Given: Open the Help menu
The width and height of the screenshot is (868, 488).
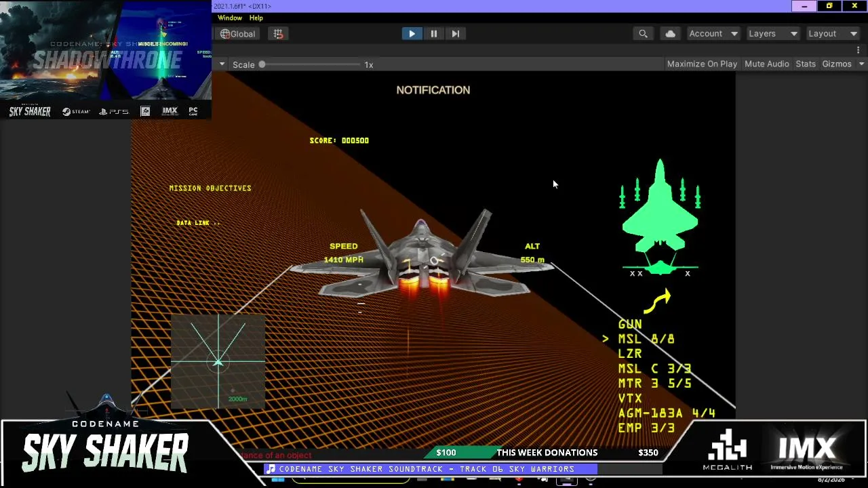Looking at the screenshot, I should [x=256, y=18].
